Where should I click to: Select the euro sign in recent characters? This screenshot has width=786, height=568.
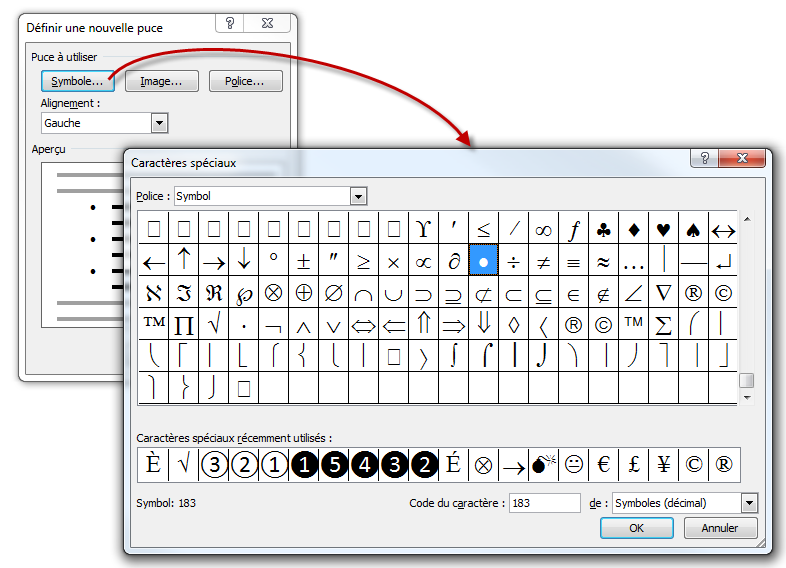click(604, 464)
